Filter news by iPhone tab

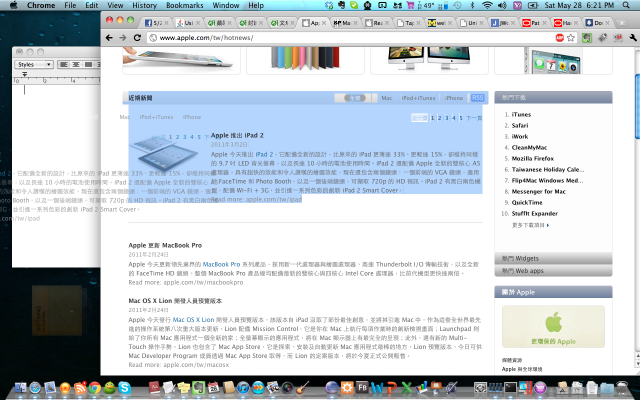[453, 98]
